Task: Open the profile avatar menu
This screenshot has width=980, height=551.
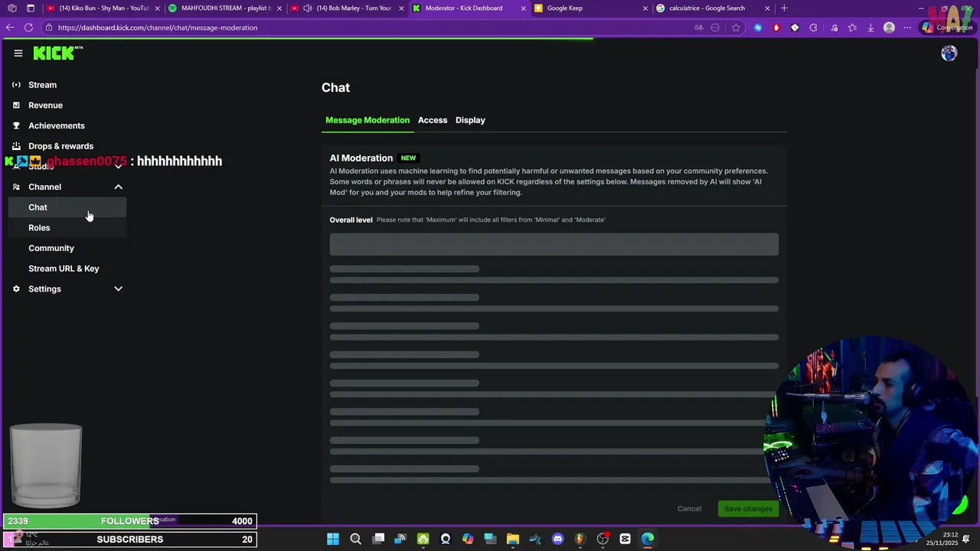Action: [x=949, y=54]
